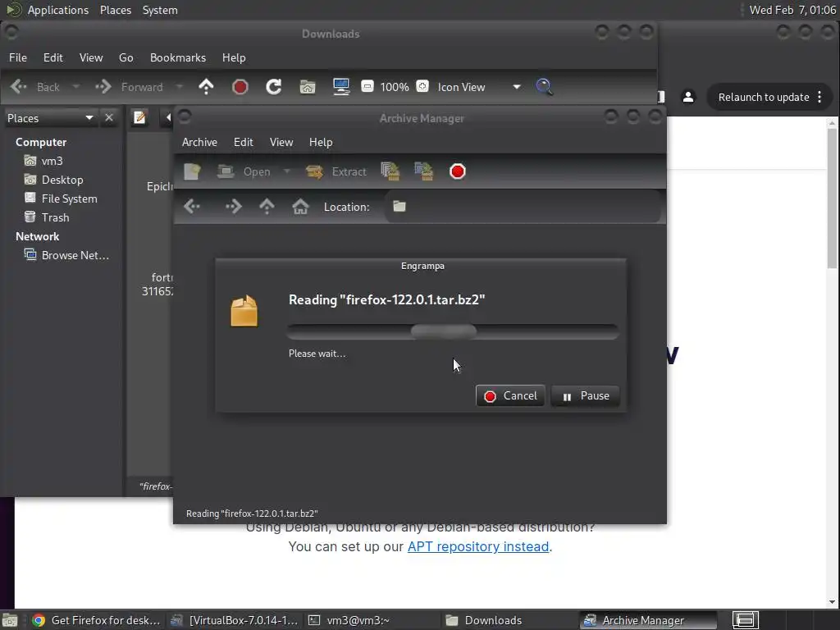840x630 pixels.
Task: Click Stop loading icon in Downloads toolbar
Action: tap(240, 87)
